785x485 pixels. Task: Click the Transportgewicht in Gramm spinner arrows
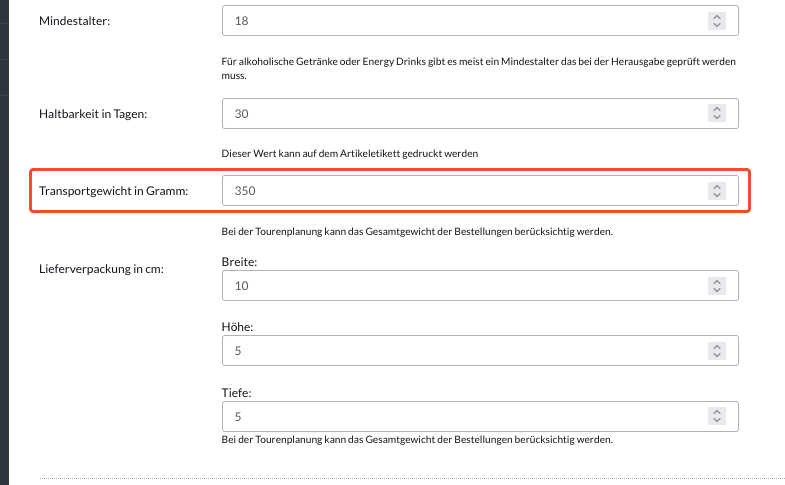tap(717, 191)
